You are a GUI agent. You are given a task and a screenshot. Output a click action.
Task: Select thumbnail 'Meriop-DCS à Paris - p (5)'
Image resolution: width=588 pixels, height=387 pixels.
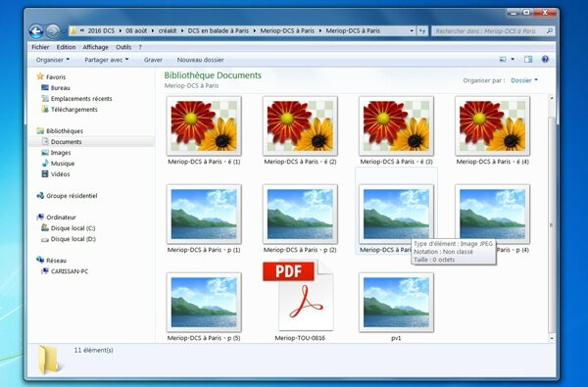(x=204, y=302)
